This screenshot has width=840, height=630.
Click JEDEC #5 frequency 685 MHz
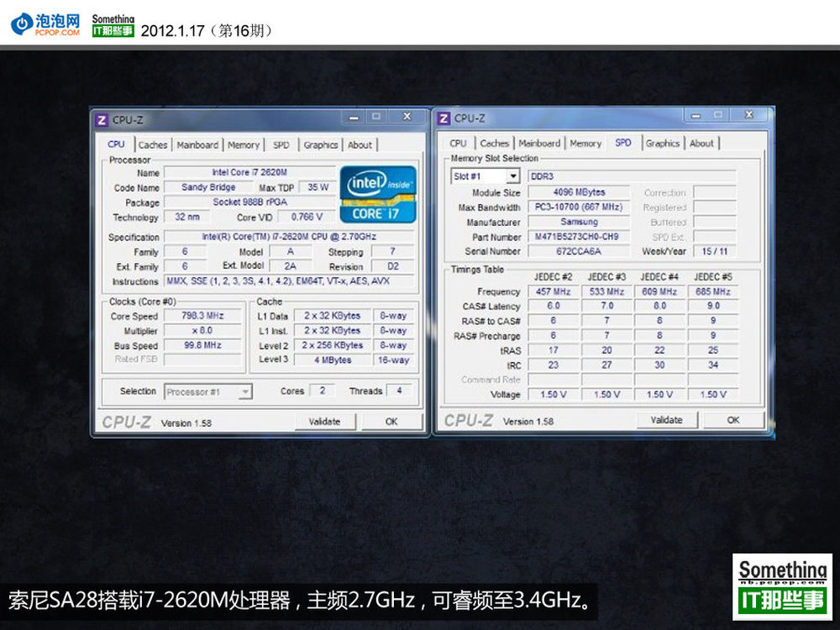(713, 291)
